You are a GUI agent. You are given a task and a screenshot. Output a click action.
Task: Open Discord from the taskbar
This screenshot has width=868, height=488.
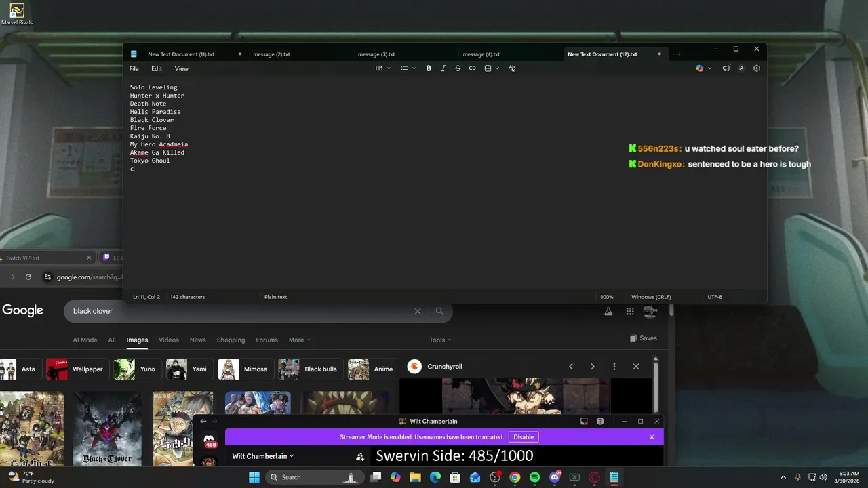pos(555,477)
